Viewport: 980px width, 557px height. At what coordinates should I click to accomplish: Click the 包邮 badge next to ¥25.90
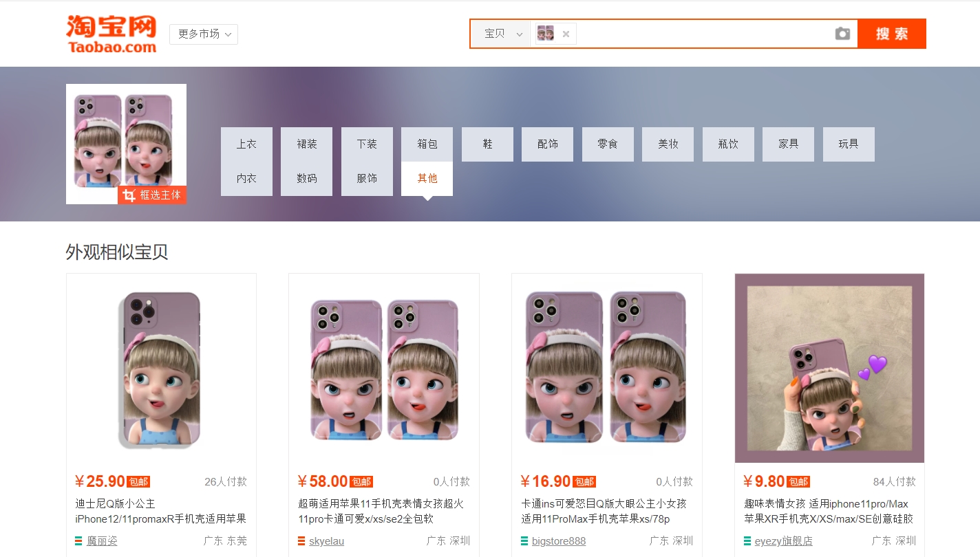(138, 482)
